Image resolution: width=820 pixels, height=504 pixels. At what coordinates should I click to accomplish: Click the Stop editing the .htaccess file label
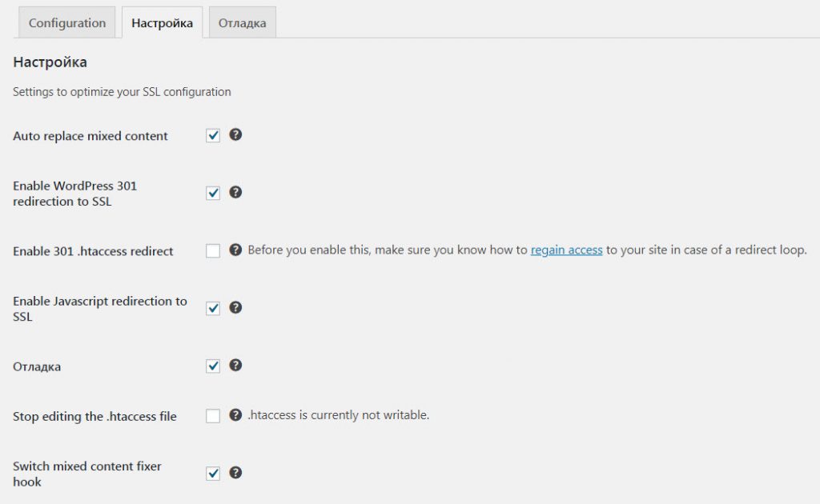click(x=94, y=417)
